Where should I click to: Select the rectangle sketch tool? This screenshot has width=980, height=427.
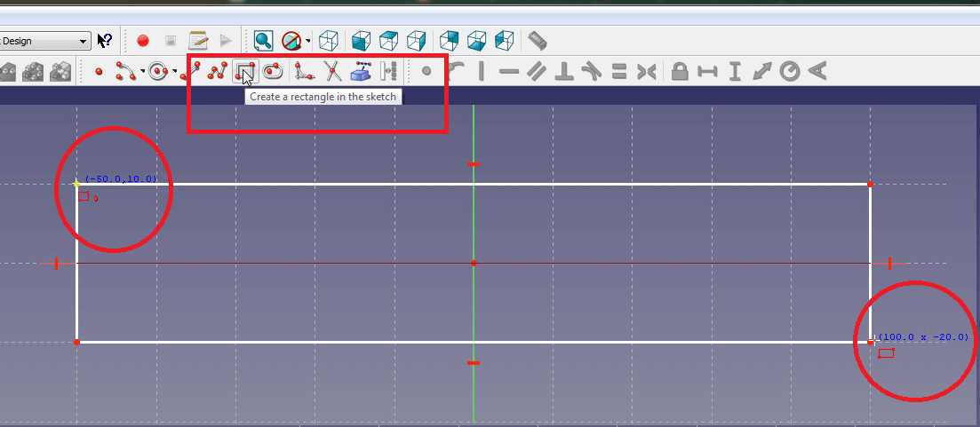point(245,71)
